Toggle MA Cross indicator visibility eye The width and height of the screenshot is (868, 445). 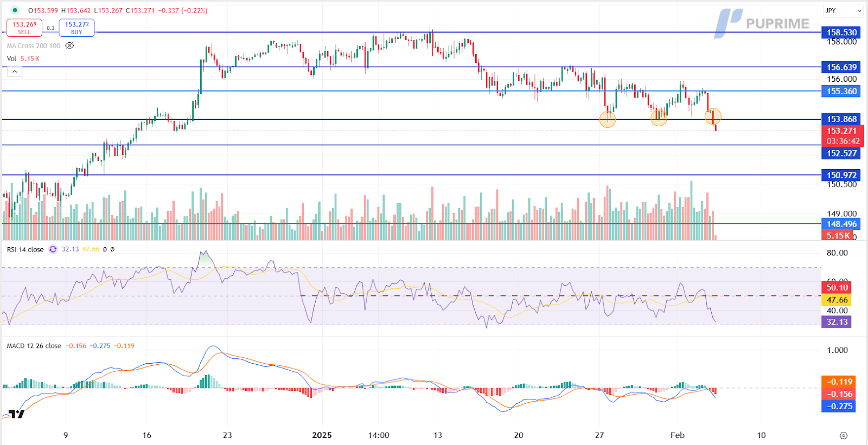pos(69,46)
